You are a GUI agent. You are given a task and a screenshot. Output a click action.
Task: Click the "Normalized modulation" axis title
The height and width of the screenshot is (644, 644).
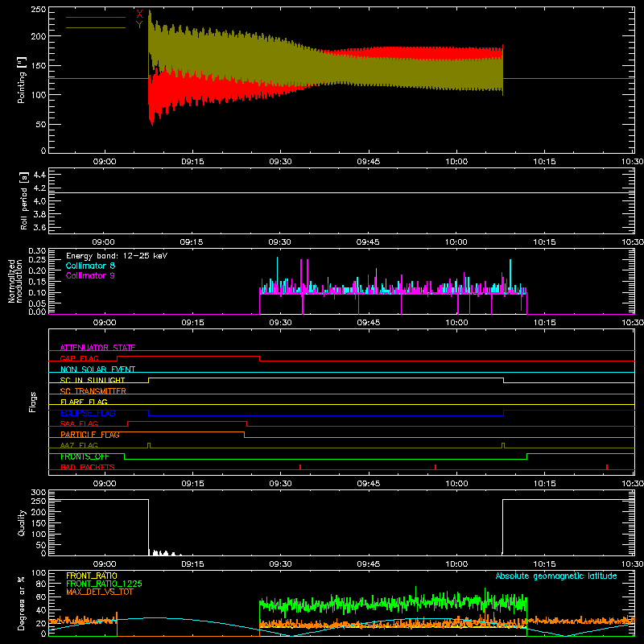[15, 281]
